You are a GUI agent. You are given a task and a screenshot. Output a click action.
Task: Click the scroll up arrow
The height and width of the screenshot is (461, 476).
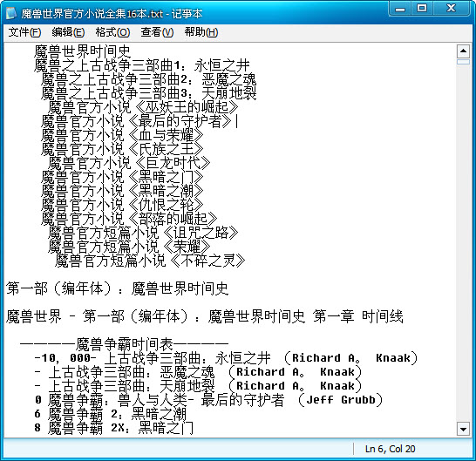[463, 51]
